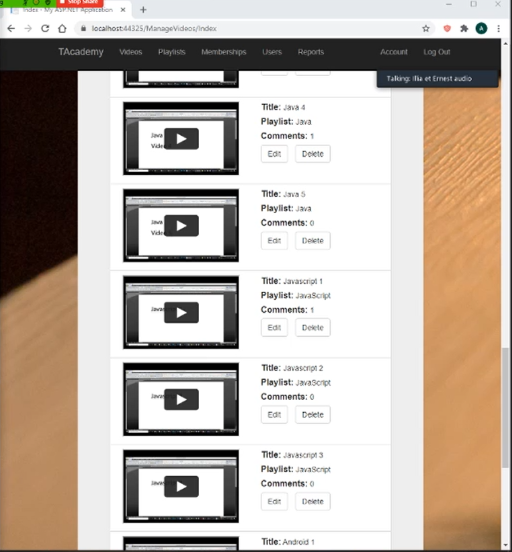Image resolution: width=512 pixels, height=552 pixels.
Task: Delete the Javascript 1 video
Action: 313,328
